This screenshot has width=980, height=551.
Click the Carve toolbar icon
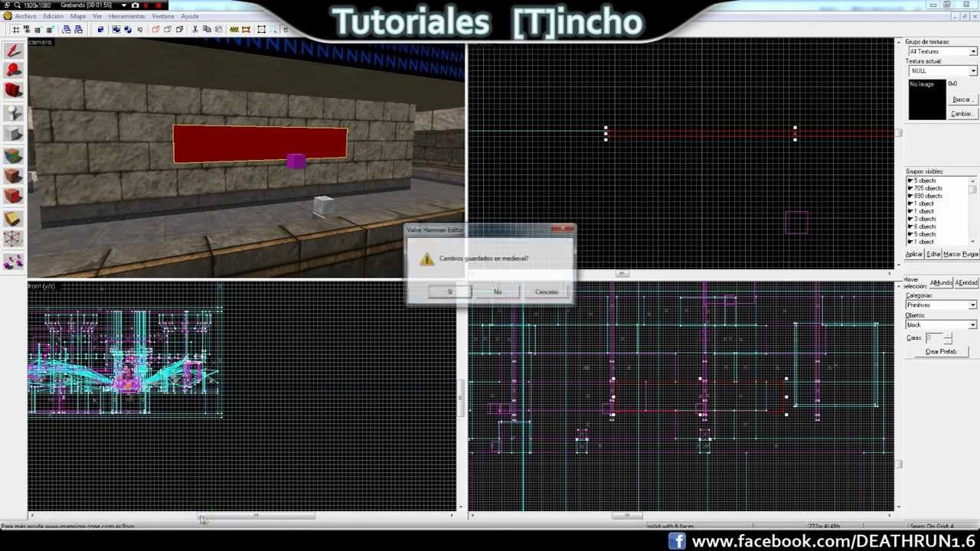click(100, 30)
